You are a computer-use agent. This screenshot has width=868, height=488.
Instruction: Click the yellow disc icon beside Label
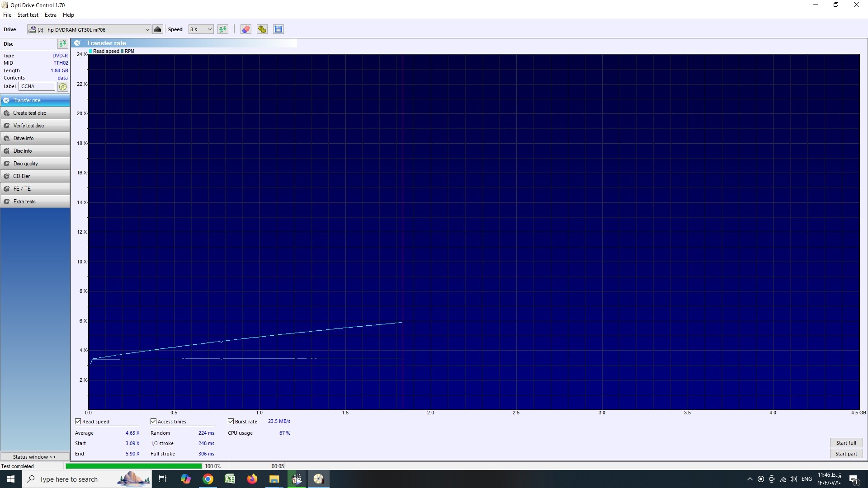[x=63, y=86]
